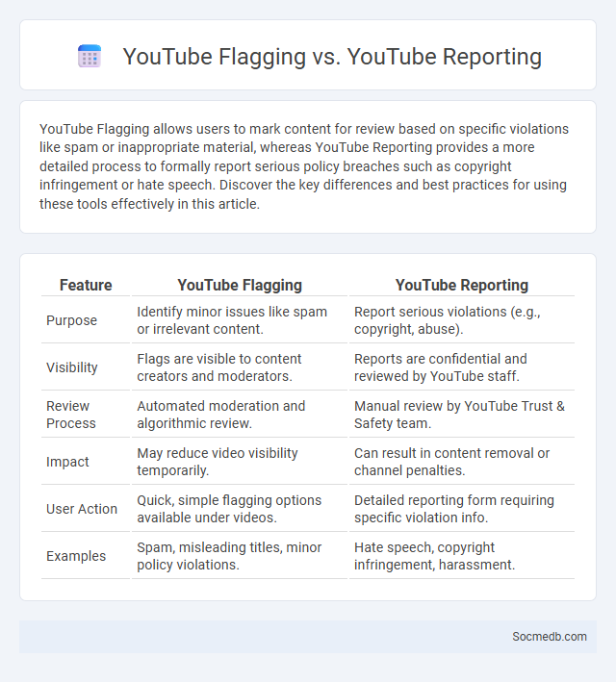The height and width of the screenshot is (682, 616).
Task: Select cell 'Manual review by YouTube Trust & Safety team.'
Action: click(461, 414)
